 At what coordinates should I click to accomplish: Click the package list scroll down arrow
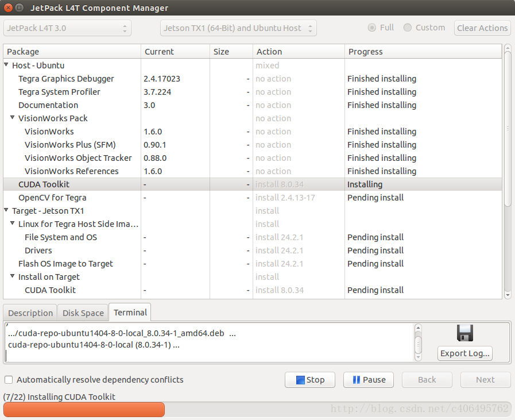coord(508,295)
